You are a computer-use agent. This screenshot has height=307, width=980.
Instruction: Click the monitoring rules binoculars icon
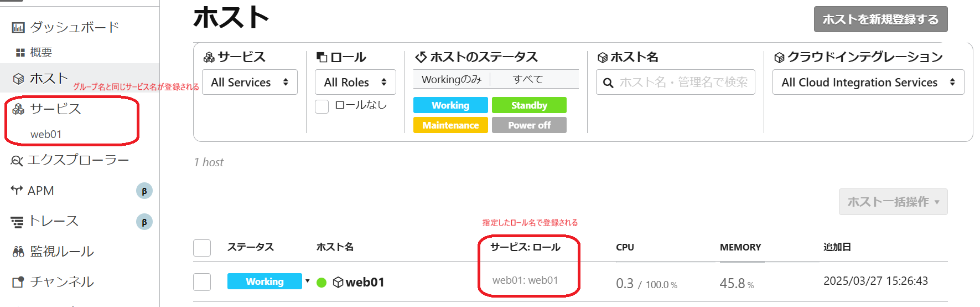point(18,252)
